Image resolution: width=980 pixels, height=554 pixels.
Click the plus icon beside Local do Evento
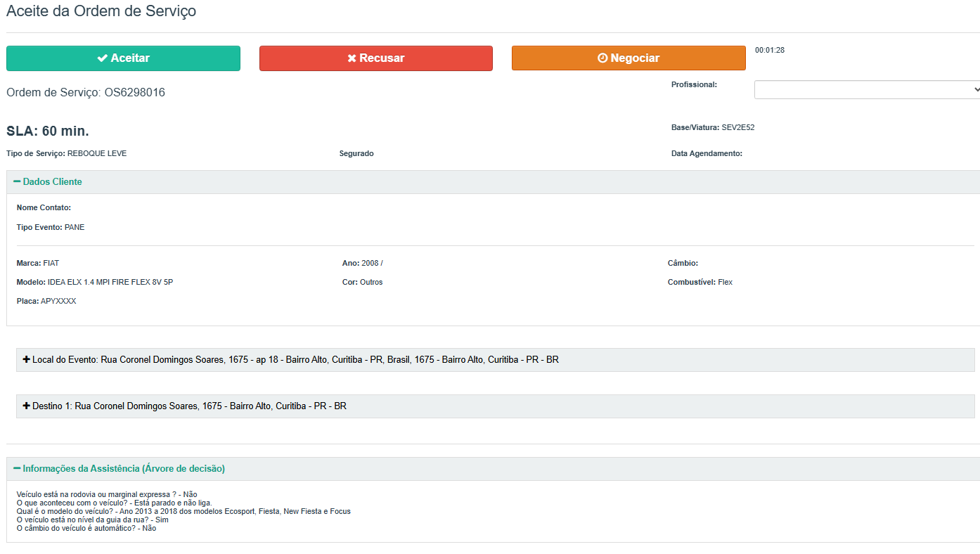[27, 359]
